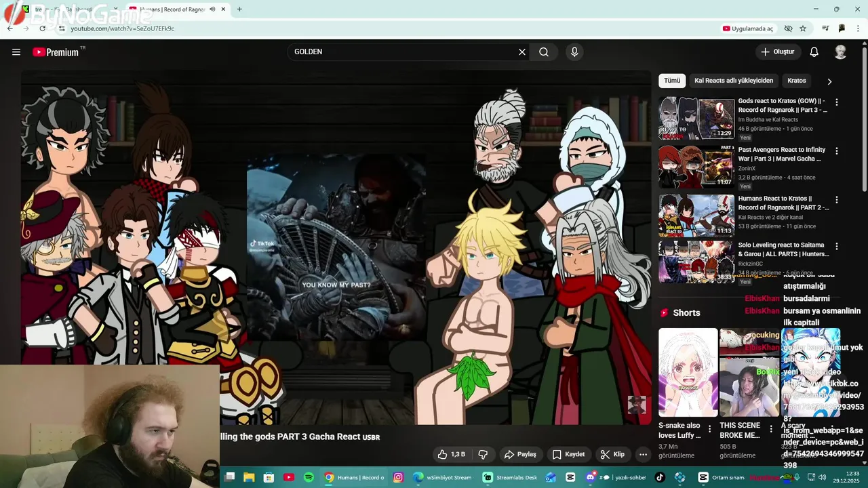This screenshot has height=488, width=868.
Task: Click Uygulamada aç open-in-app button
Action: pos(748,28)
